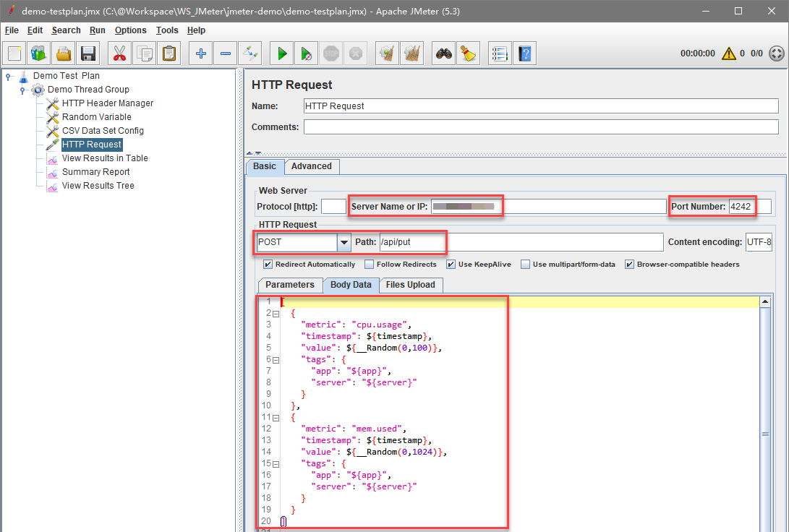Image resolution: width=789 pixels, height=532 pixels.
Task: Select HTTP Header Manager in tree
Action: 108,103
